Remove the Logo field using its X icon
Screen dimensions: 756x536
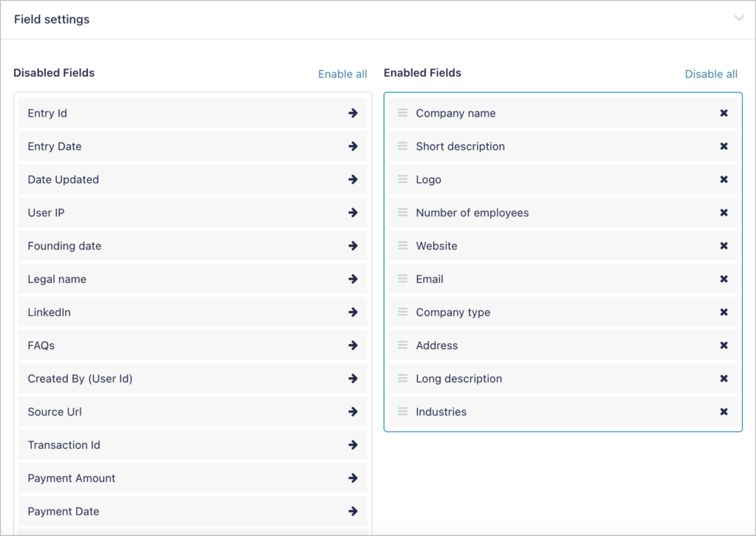coord(724,179)
